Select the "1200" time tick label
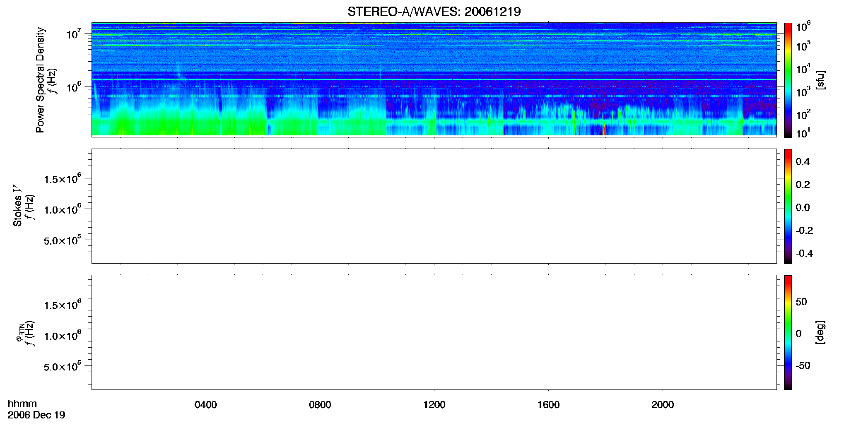868x447 pixels. click(434, 404)
